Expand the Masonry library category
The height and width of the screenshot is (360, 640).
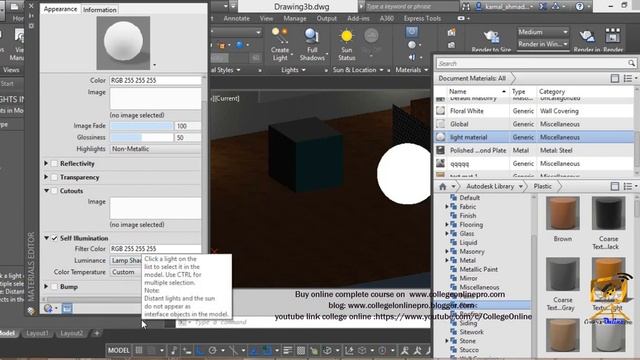pyautogui.click(x=447, y=251)
